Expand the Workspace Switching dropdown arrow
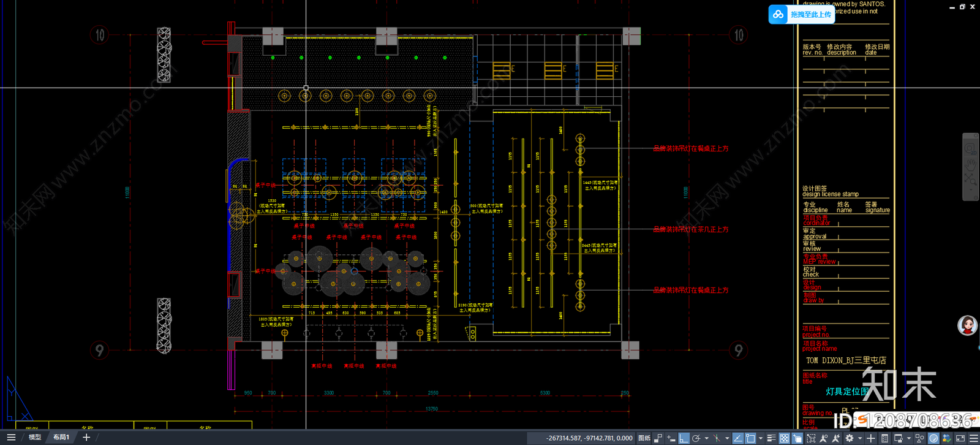Image resolution: width=980 pixels, height=445 pixels. tap(860, 438)
